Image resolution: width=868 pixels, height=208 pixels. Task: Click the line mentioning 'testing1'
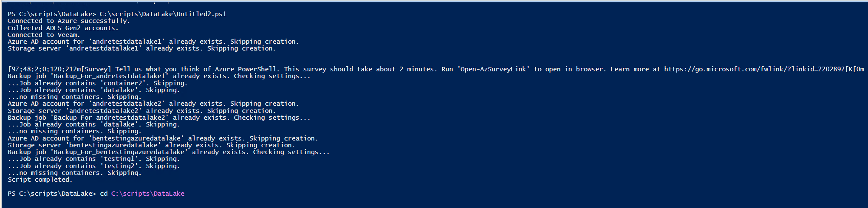tap(93, 159)
